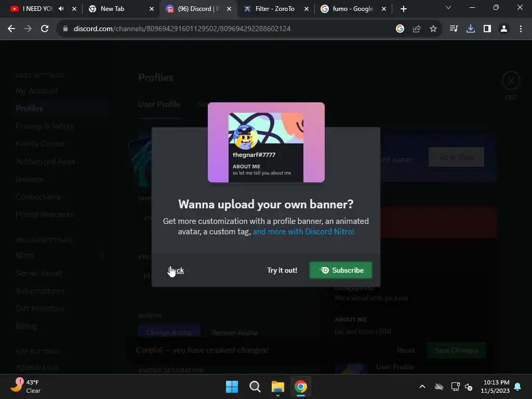Open a new browser tab

[403, 9]
